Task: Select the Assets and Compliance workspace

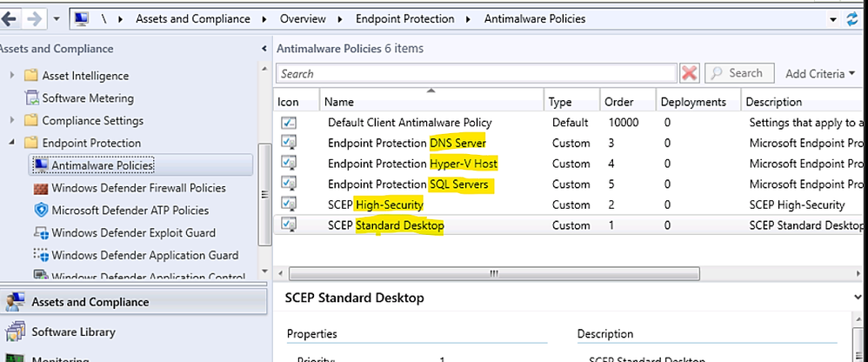Action: (90, 302)
